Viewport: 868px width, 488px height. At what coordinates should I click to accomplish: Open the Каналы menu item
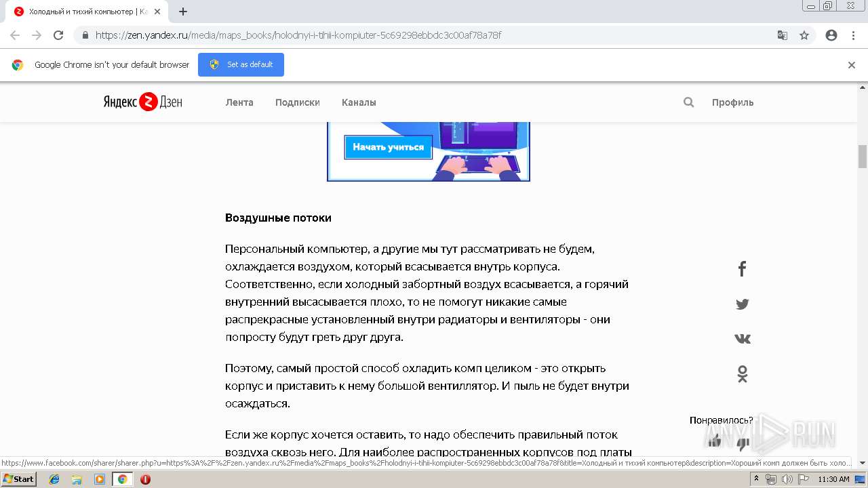point(359,102)
